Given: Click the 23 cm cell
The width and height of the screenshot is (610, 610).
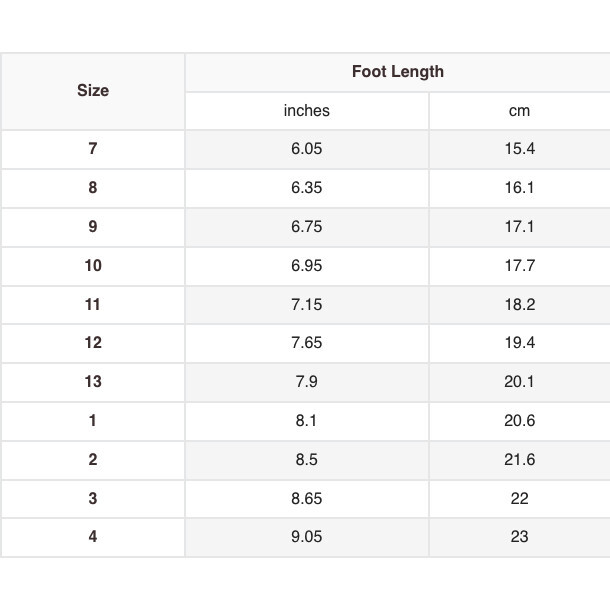Looking at the screenshot, I should [519, 537].
